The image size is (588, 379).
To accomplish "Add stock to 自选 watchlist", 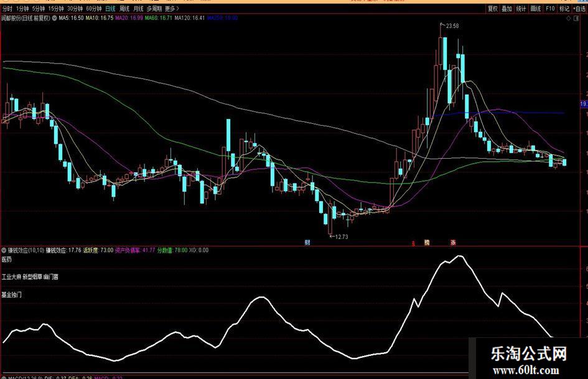I will [x=580, y=8].
